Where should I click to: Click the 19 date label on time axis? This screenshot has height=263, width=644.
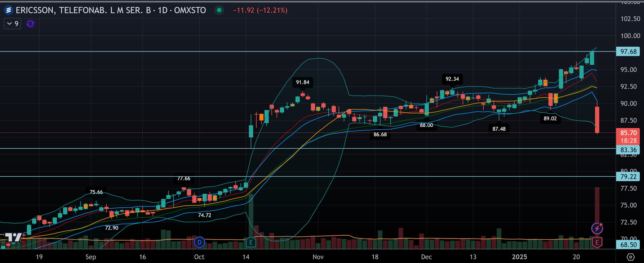pyautogui.click(x=39, y=257)
